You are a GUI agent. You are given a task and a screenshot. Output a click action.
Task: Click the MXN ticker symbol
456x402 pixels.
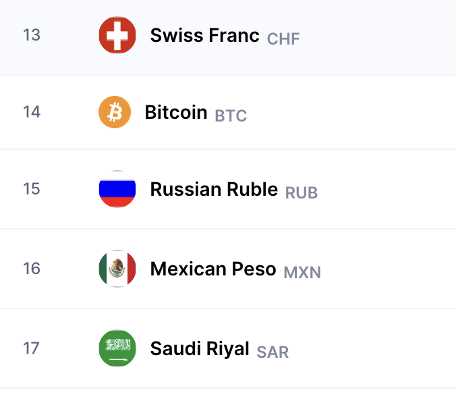302,272
